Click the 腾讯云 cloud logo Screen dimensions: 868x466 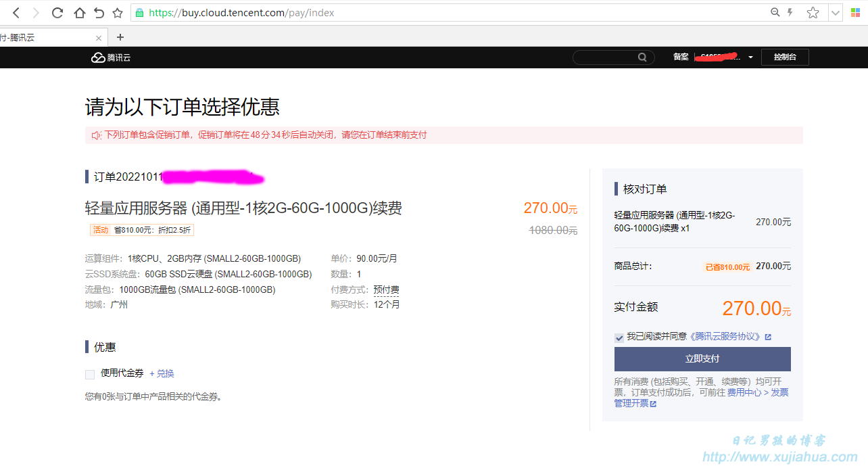coord(111,57)
